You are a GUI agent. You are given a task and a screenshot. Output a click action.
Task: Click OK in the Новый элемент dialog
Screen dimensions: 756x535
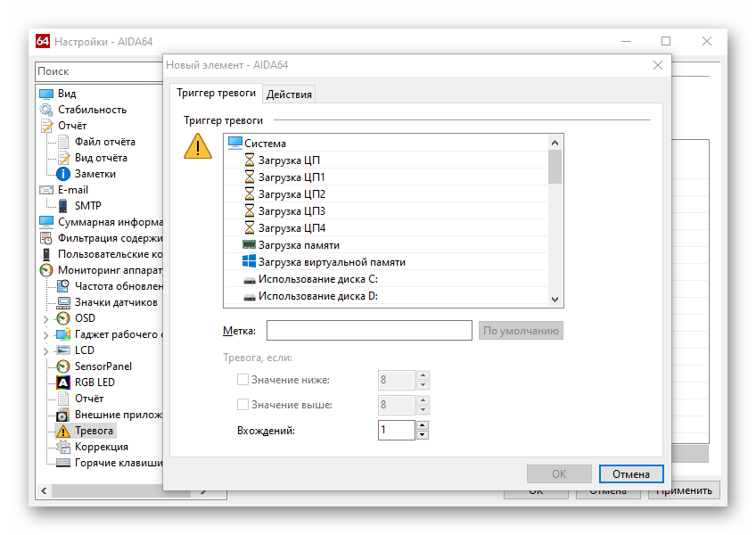[559, 474]
